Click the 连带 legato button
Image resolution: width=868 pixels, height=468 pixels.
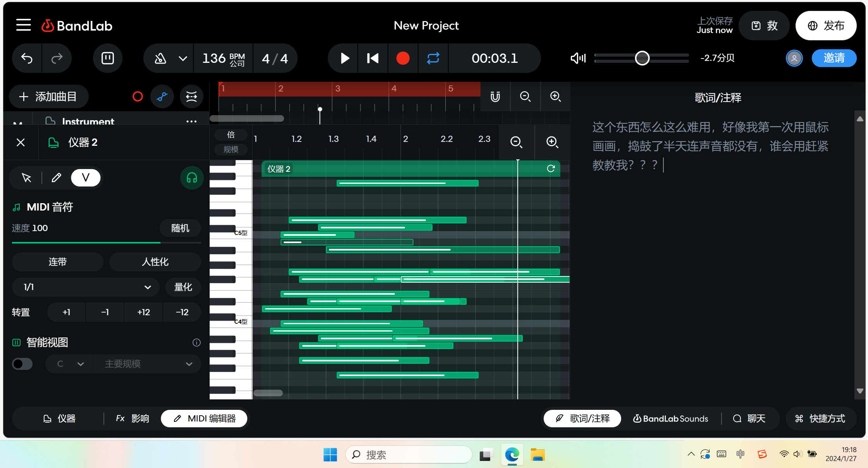pos(57,262)
